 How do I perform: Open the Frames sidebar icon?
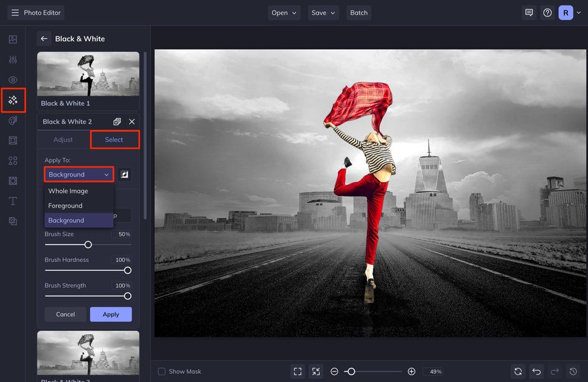pos(12,141)
